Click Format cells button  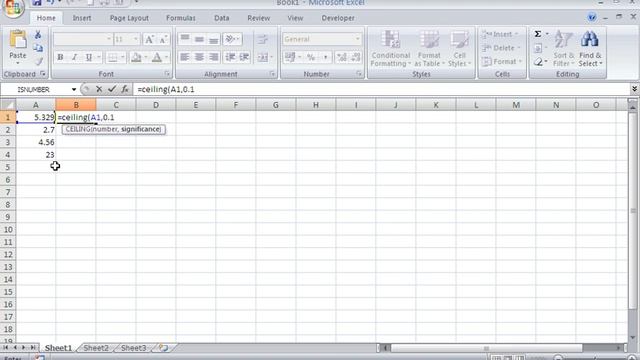click(x=502, y=62)
